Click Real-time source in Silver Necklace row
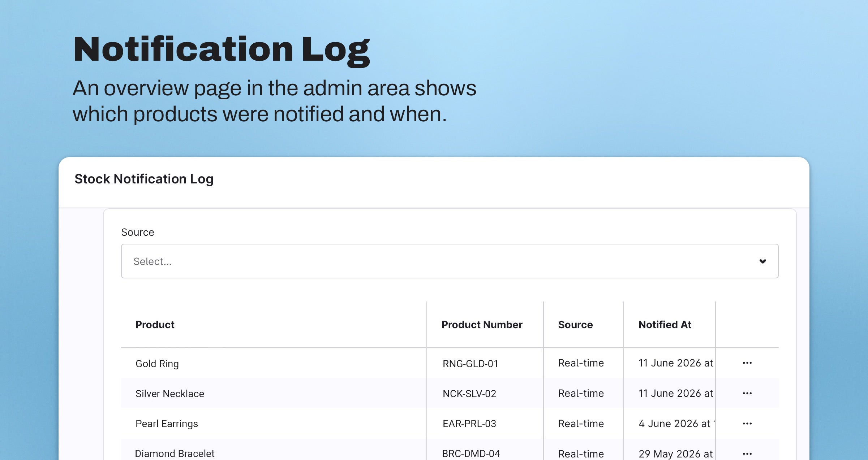This screenshot has width=868, height=460. click(x=581, y=393)
